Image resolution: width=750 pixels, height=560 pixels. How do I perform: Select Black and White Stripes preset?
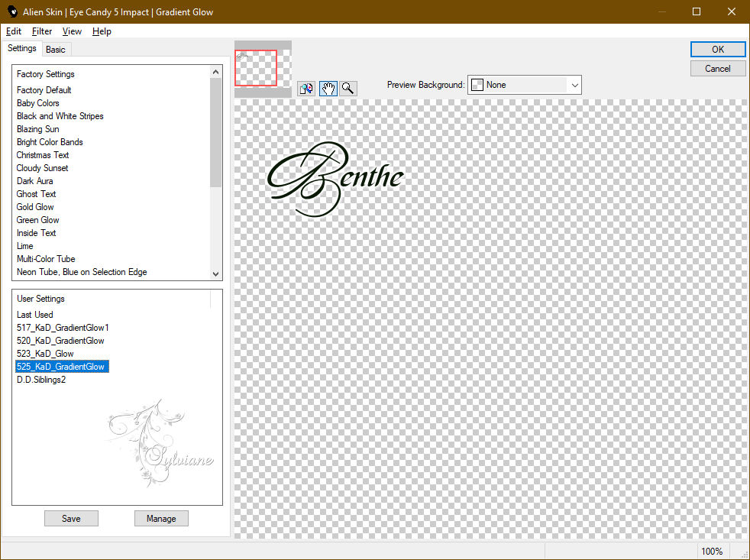pos(60,116)
